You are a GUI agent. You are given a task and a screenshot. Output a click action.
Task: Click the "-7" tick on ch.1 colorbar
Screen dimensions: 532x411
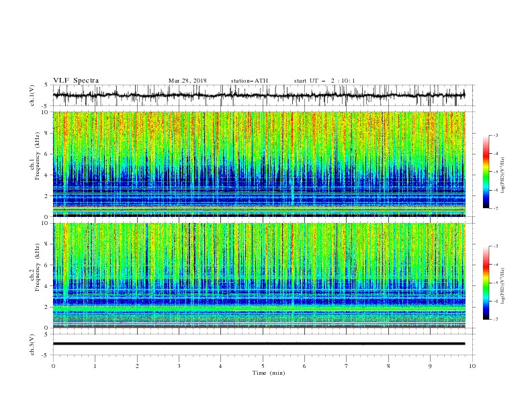pos(495,209)
